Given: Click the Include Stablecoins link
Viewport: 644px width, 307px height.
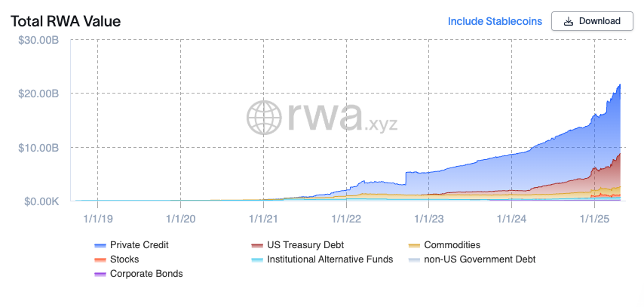Looking at the screenshot, I should [495, 21].
